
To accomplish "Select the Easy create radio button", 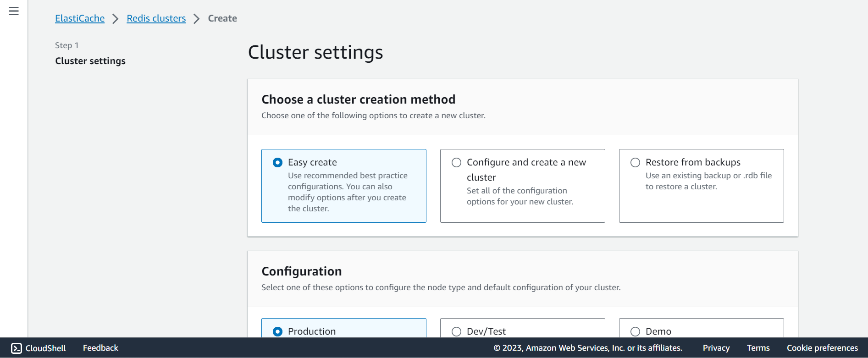I will click(277, 162).
